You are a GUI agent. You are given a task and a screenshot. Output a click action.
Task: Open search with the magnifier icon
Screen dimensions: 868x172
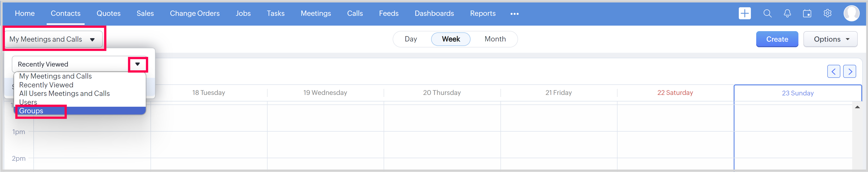click(x=767, y=14)
